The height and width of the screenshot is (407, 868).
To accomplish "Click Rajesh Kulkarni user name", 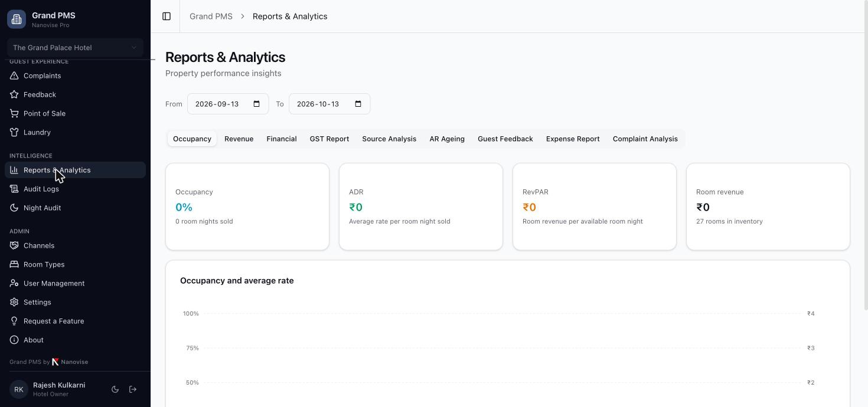I will [59, 385].
